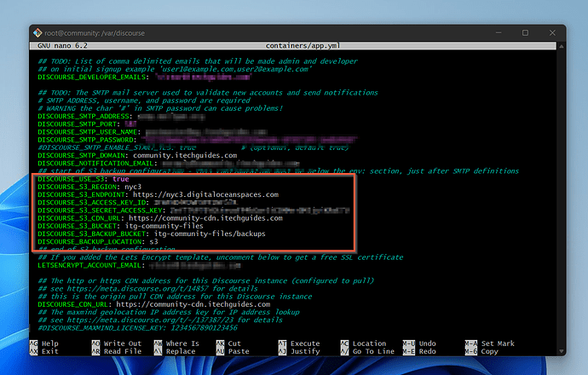Click the s3 backup location value

pos(153,242)
